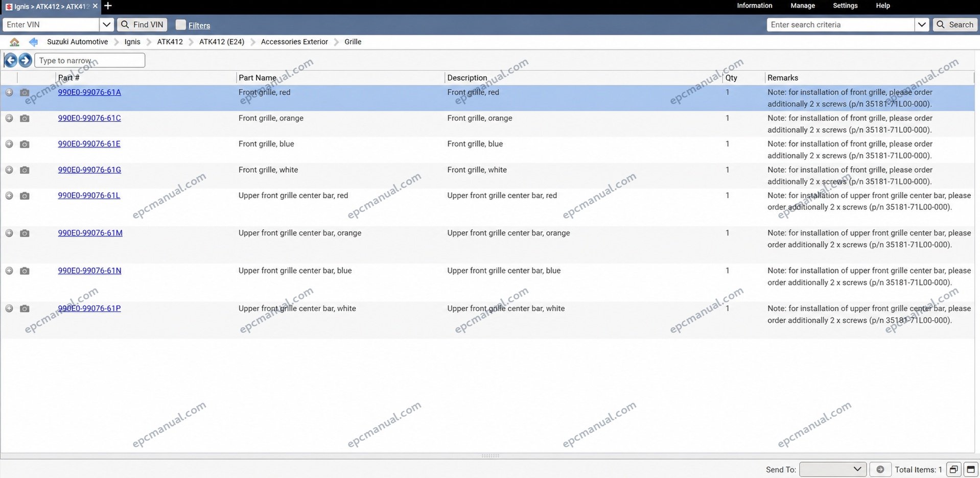
Task: Open camera image for part 990E0-99076-61A
Action: [25, 92]
